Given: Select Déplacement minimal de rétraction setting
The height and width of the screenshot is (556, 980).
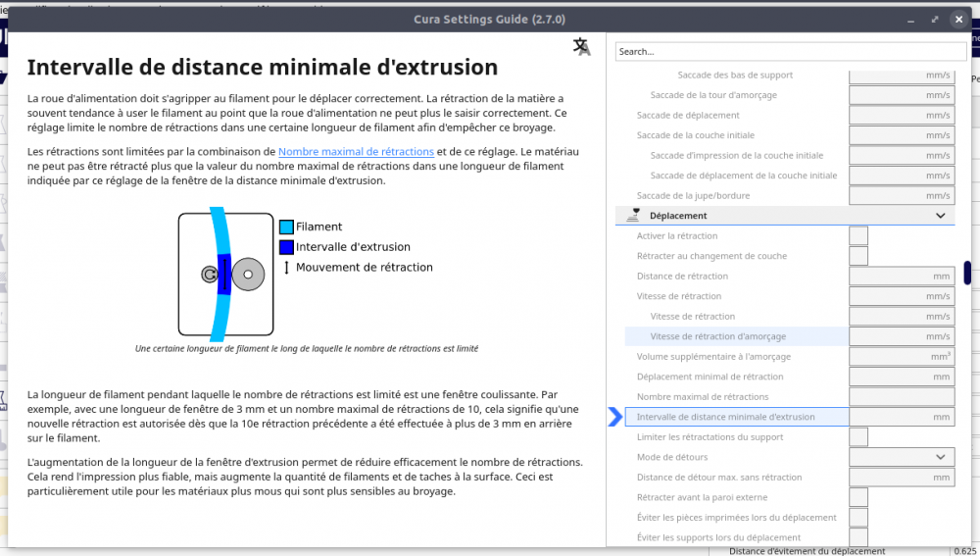Looking at the screenshot, I should click(710, 377).
